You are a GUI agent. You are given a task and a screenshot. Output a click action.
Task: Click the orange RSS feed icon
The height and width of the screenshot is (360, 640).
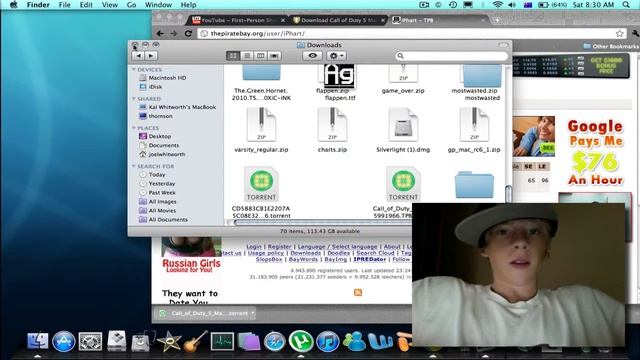click(x=358, y=292)
